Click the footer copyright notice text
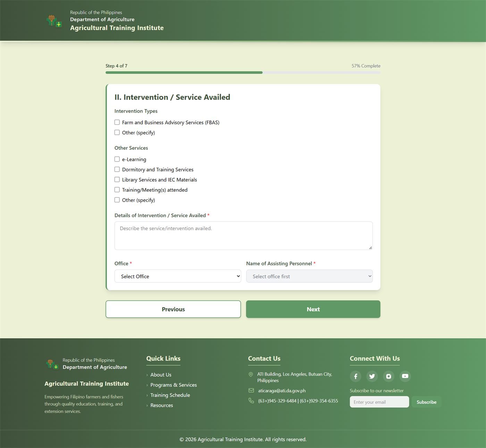Image resolution: width=486 pixels, height=448 pixels. point(243,439)
